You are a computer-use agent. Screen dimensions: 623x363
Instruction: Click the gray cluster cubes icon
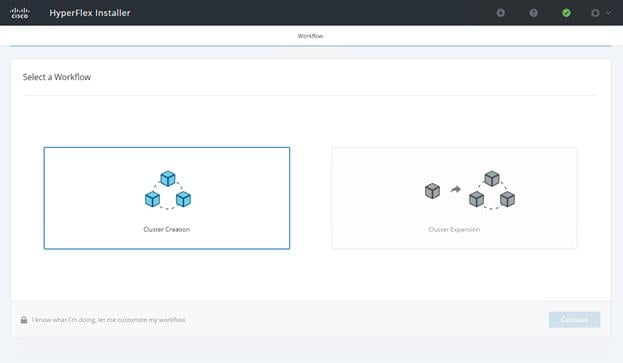coord(491,190)
